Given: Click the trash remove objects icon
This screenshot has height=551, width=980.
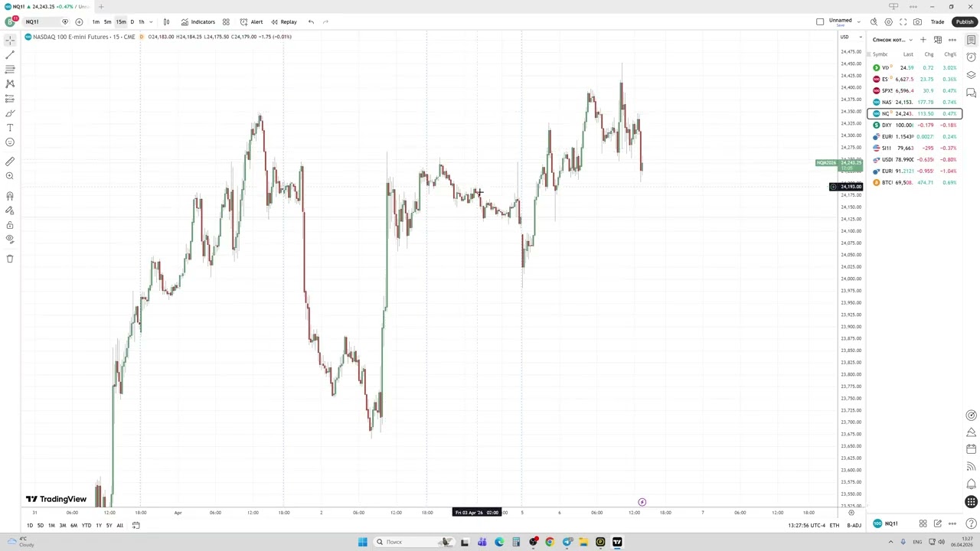Looking at the screenshot, I should click(x=10, y=259).
